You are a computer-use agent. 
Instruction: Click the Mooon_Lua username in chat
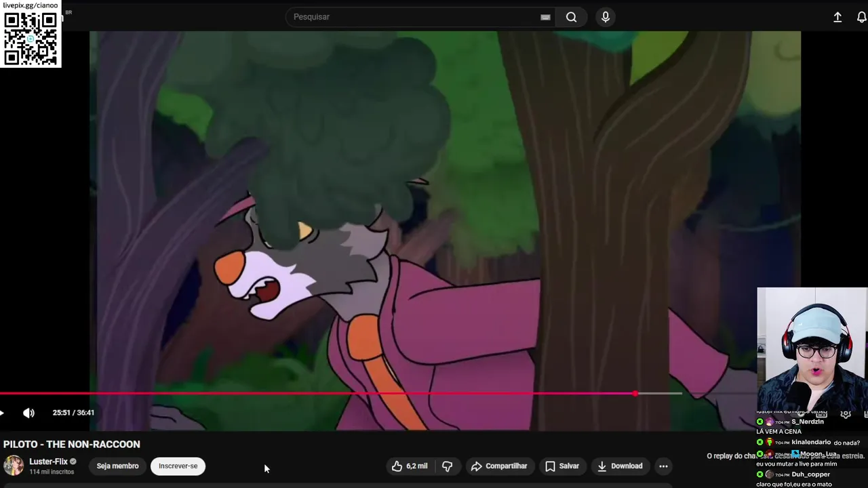point(818,454)
